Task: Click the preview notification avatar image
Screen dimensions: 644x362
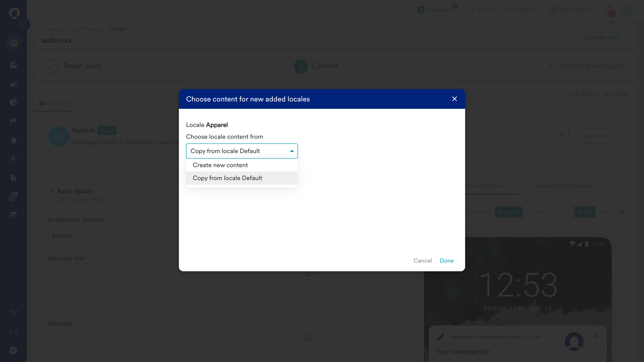Action: tap(574, 341)
